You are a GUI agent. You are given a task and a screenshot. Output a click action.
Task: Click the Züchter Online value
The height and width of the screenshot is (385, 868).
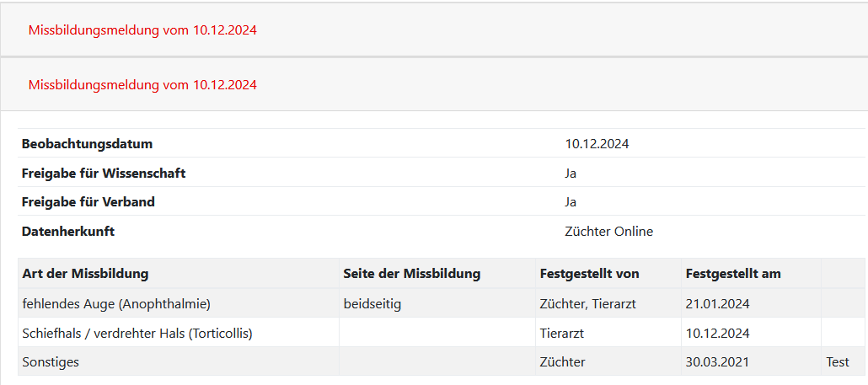(x=609, y=231)
